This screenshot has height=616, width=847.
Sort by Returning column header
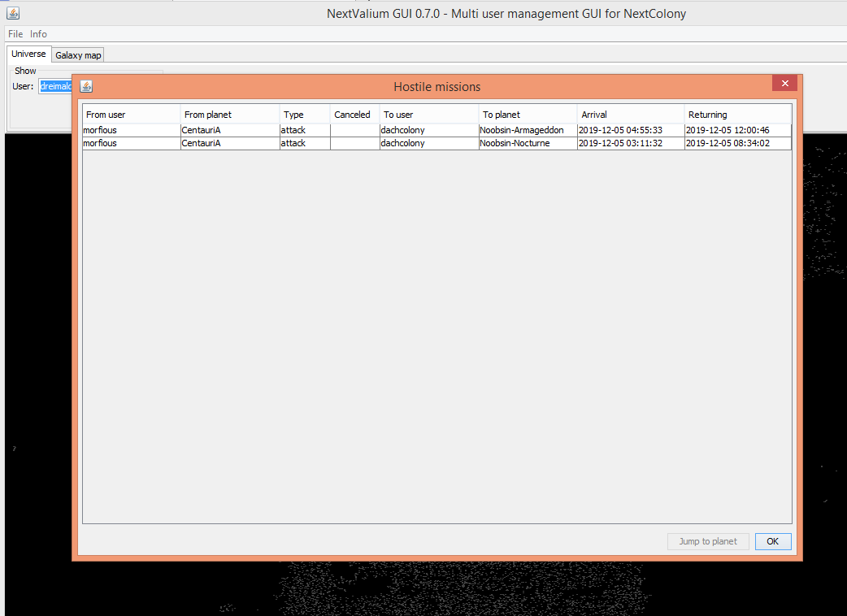tap(738, 115)
